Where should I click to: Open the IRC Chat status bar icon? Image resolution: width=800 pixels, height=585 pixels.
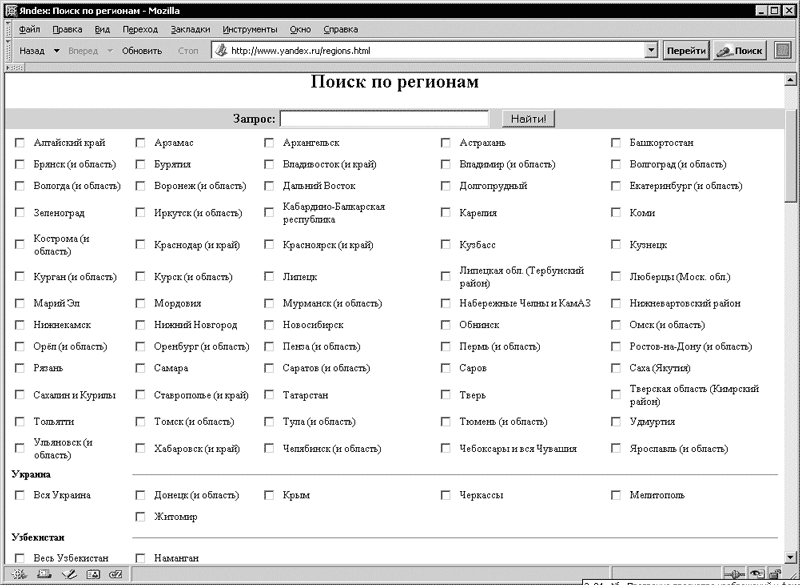116,574
